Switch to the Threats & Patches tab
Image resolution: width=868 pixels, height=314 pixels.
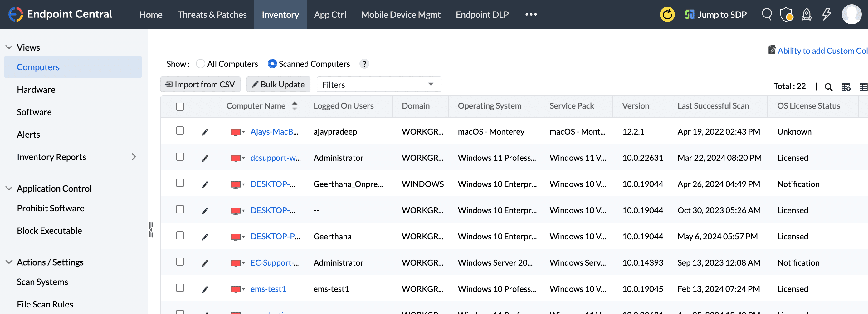click(212, 14)
